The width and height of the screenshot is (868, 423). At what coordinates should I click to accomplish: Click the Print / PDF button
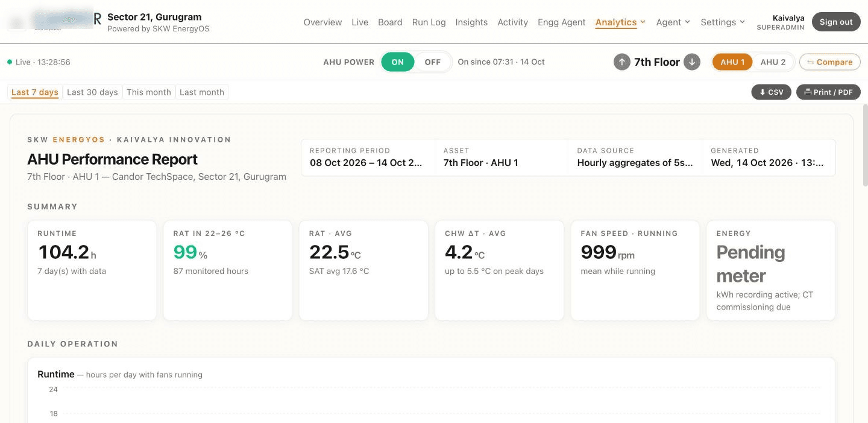(x=828, y=92)
